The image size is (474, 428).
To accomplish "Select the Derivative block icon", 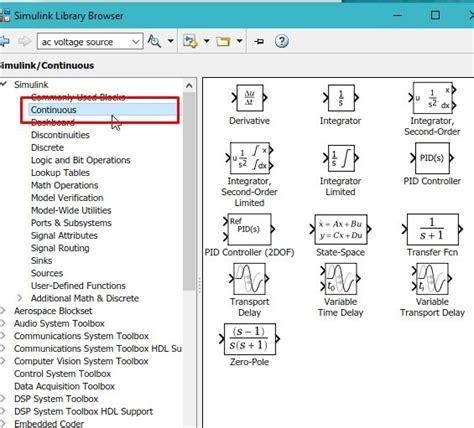I will [249, 98].
